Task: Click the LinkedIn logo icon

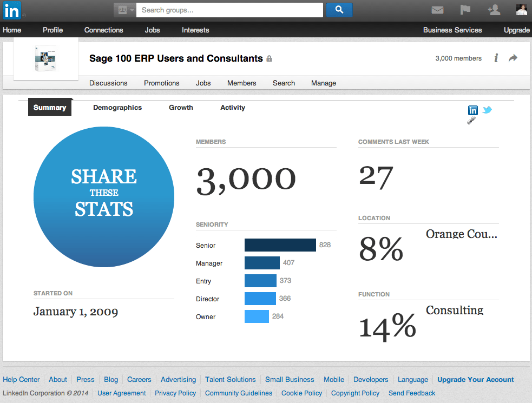Action: 12,10
